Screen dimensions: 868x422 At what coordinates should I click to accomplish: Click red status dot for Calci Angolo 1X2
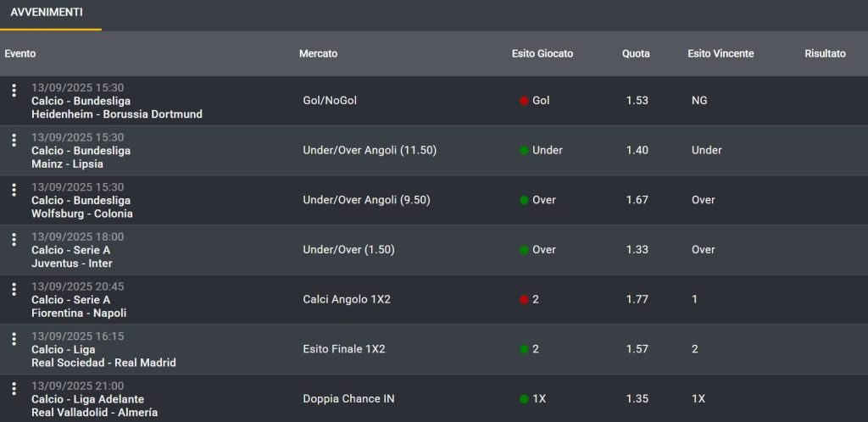(x=524, y=300)
